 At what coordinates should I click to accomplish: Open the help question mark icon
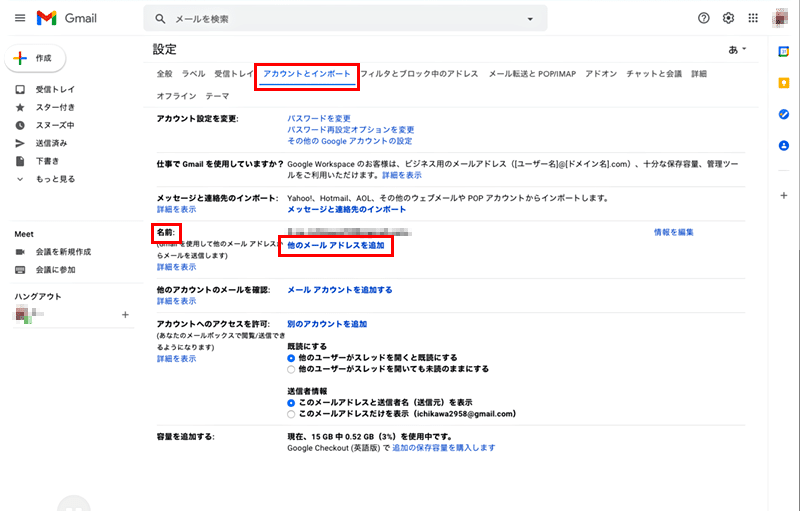[x=704, y=18]
